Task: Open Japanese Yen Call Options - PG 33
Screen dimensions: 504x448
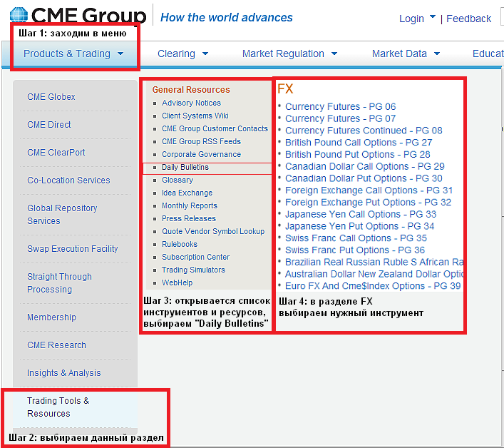Action: [x=361, y=214]
